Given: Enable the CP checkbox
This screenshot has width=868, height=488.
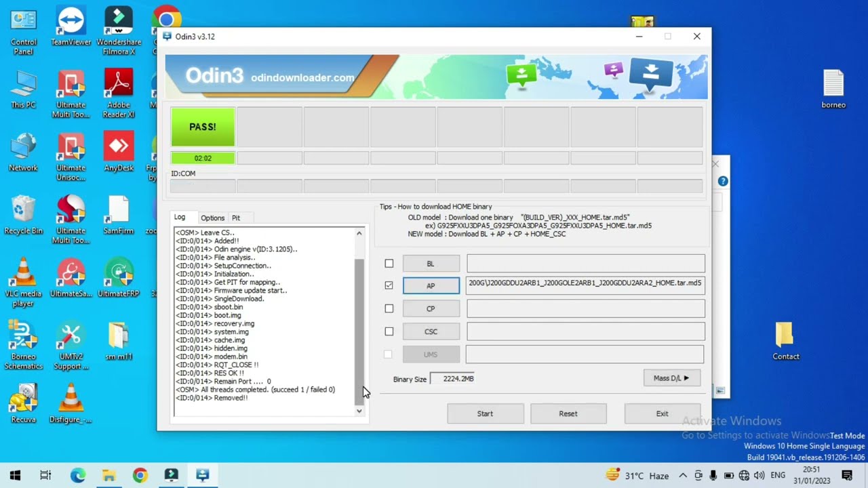Looking at the screenshot, I should tap(389, 308).
